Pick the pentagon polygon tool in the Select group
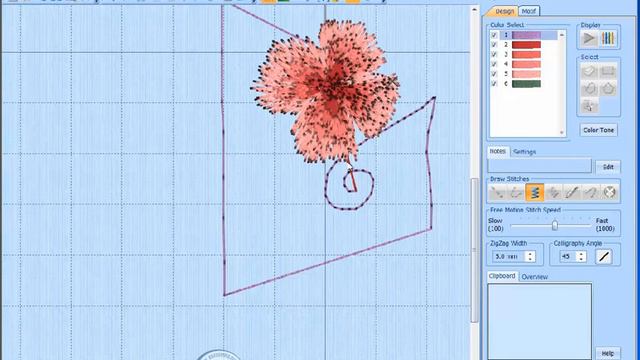The image size is (640, 360). 608,89
